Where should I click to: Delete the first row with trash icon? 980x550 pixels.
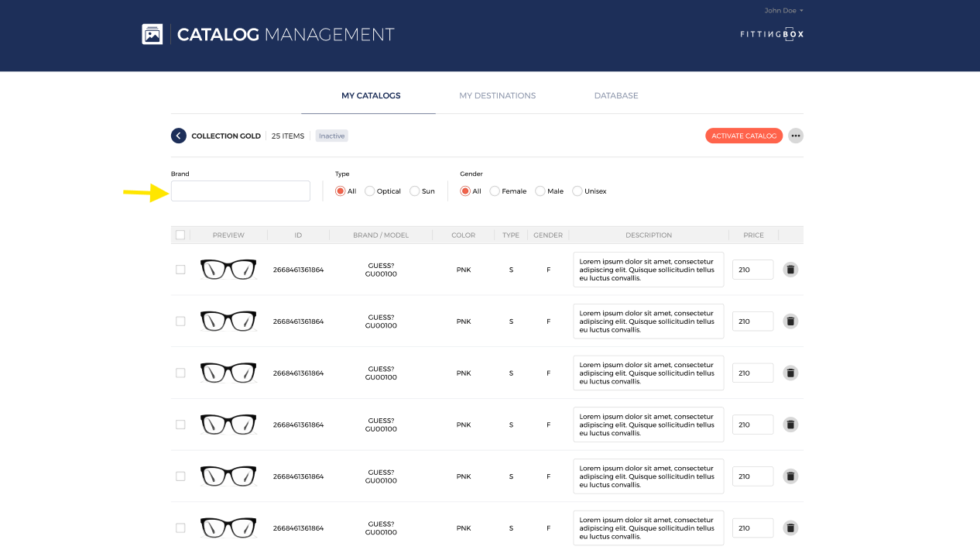coord(790,270)
